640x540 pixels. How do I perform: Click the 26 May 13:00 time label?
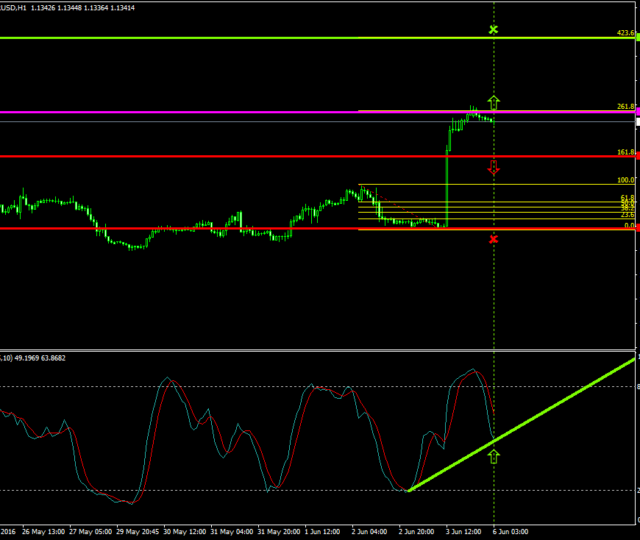pos(45,533)
